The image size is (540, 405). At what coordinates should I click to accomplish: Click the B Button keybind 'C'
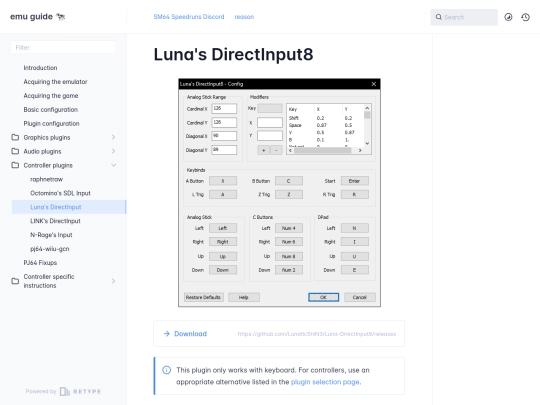289,181
